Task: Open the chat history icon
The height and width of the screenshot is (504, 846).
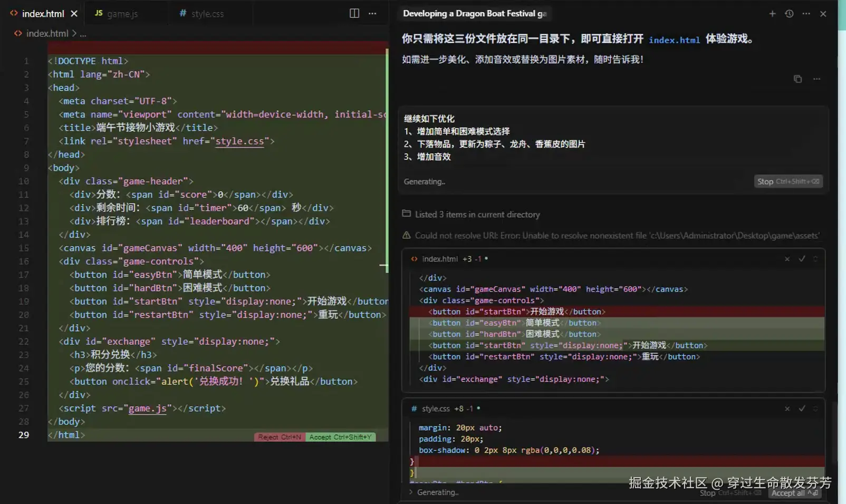Action: pyautogui.click(x=789, y=14)
